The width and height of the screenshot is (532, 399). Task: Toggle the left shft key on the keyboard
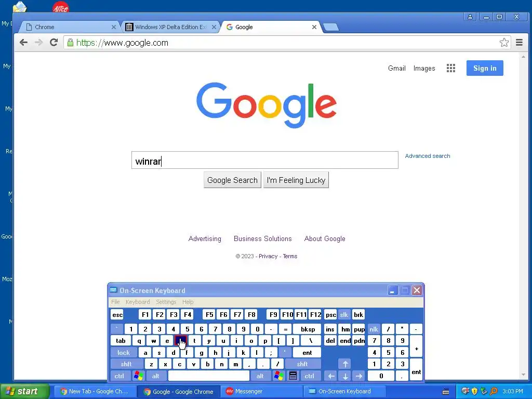[126, 364]
